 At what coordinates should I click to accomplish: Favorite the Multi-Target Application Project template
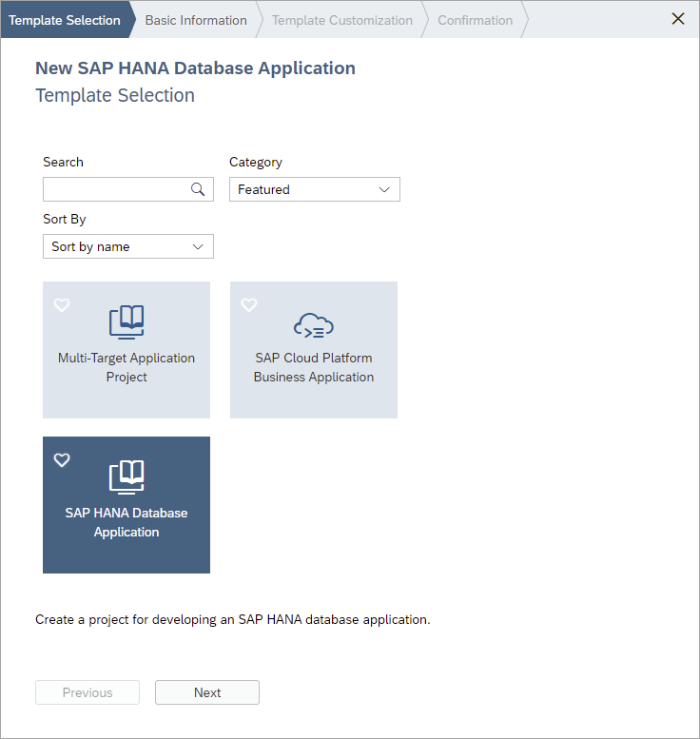(62, 305)
